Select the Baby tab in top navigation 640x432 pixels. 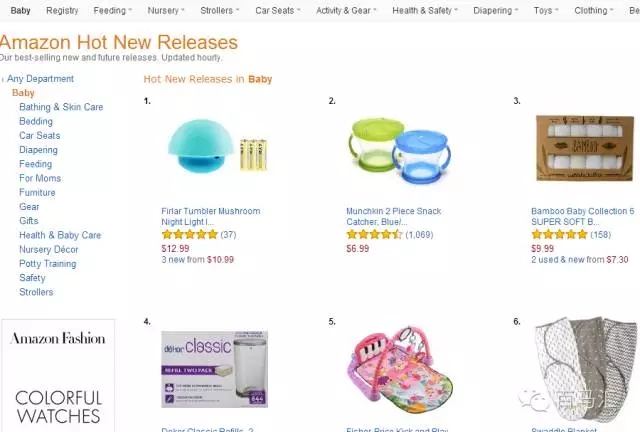[20, 11]
